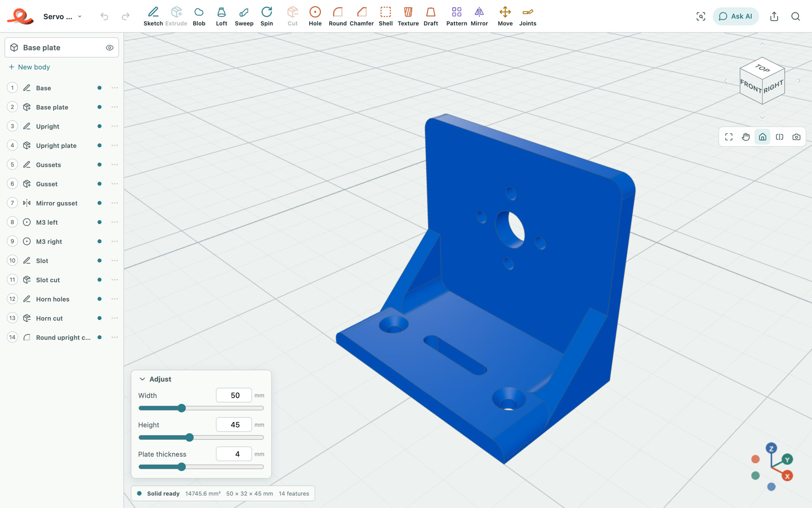Click the share/export icon
The height and width of the screenshot is (508, 812).
point(774,16)
